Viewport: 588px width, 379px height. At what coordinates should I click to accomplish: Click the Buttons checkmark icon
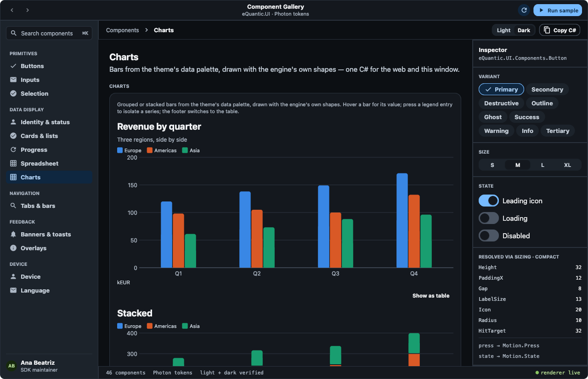pyautogui.click(x=13, y=66)
